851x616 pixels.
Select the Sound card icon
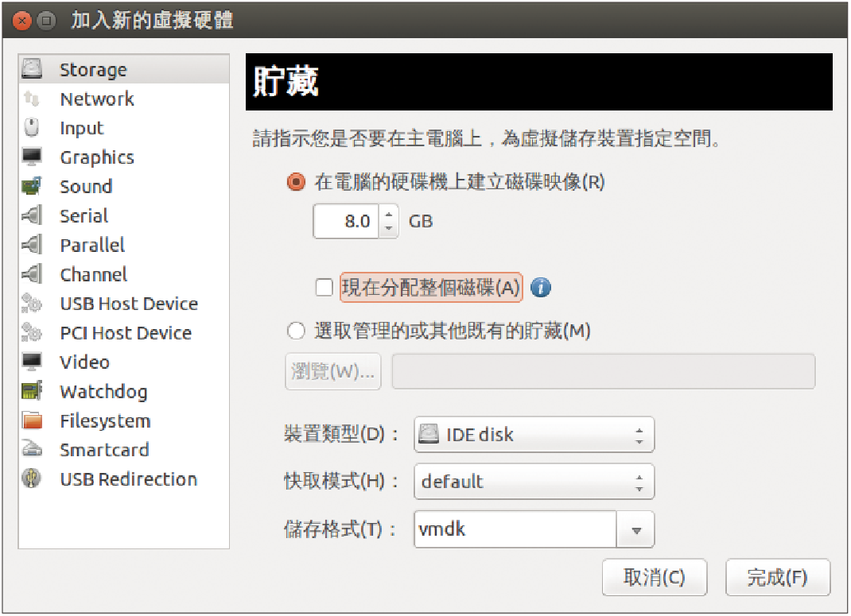click(x=32, y=187)
